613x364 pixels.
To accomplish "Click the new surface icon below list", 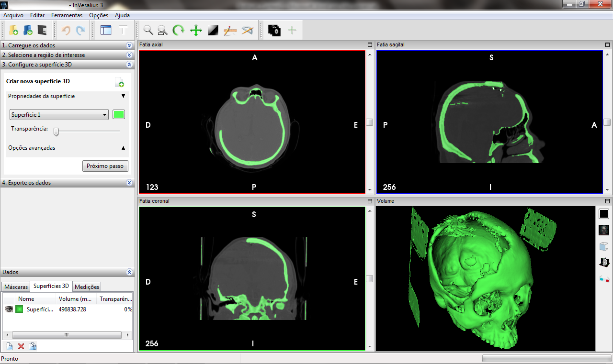I will tap(9, 346).
